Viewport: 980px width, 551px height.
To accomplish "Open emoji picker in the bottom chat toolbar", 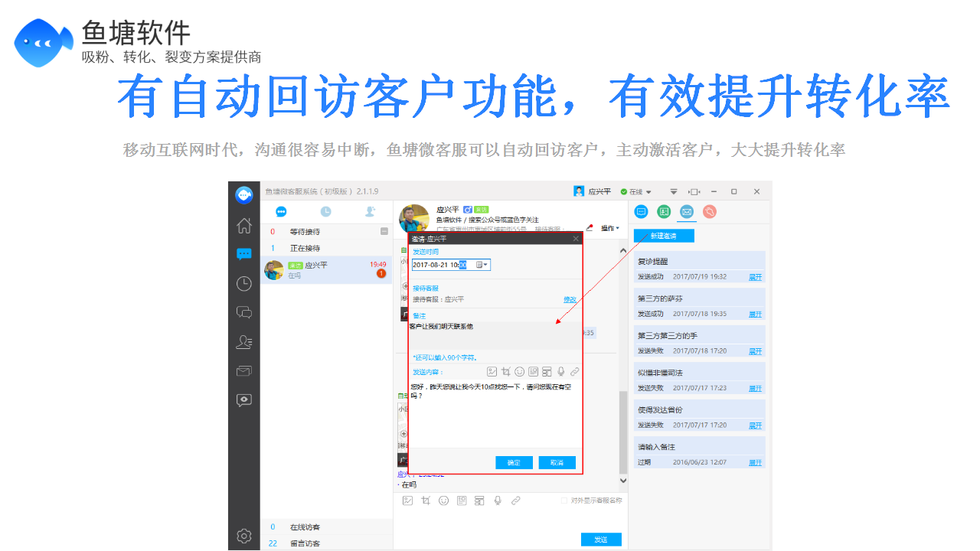I will coord(443,500).
